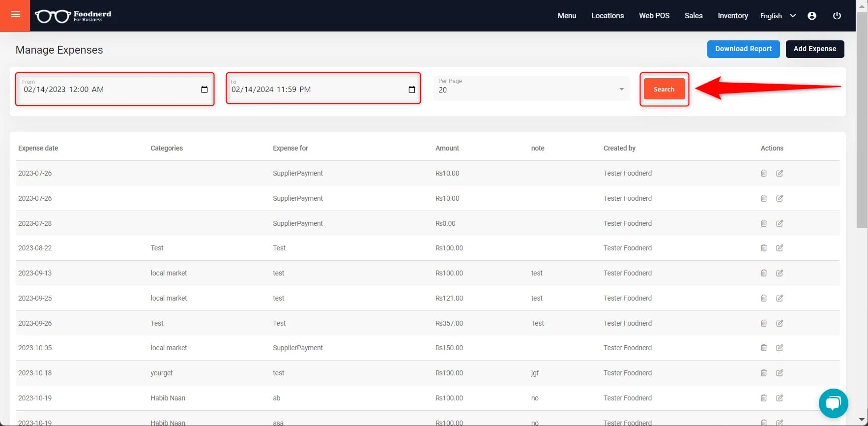The width and height of the screenshot is (868, 426).
Task: Click the Expense date column header
Action: (x=38, y=148)
